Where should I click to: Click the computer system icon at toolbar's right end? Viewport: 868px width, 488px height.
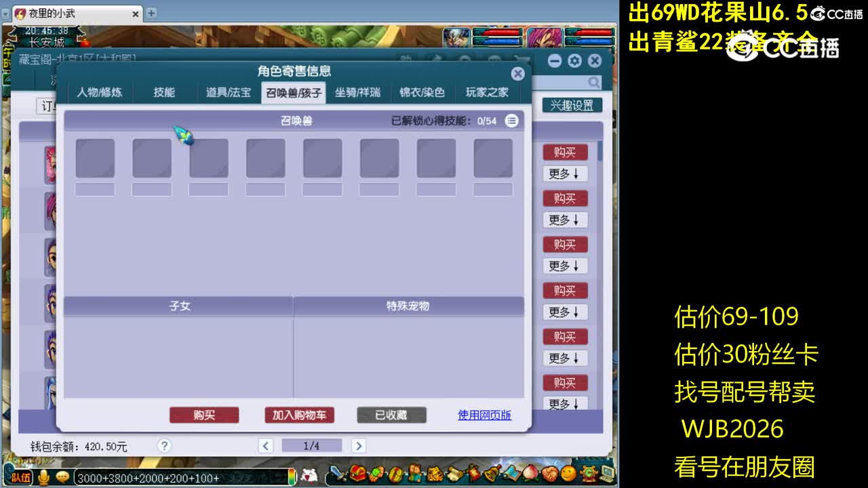pos(608,476)
